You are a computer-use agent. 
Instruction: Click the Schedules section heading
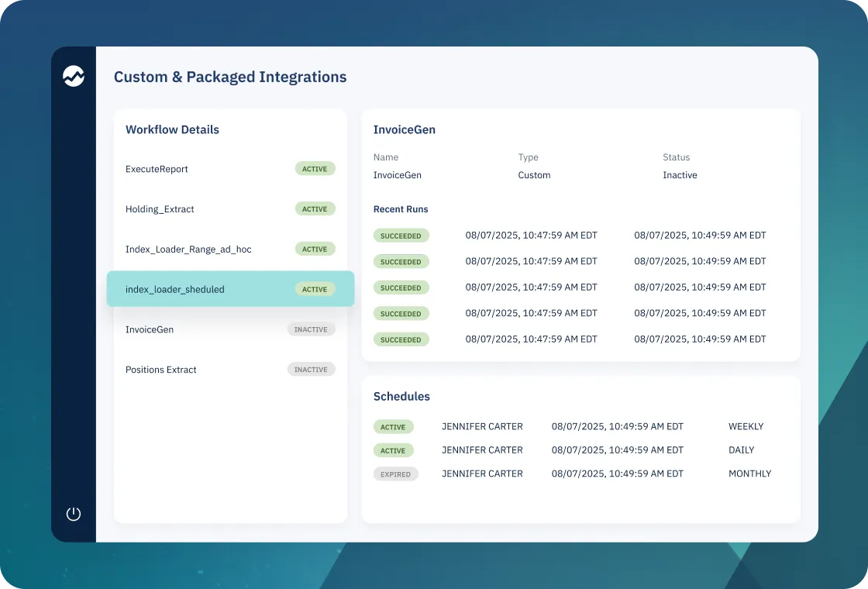click(x=402, y=396)
